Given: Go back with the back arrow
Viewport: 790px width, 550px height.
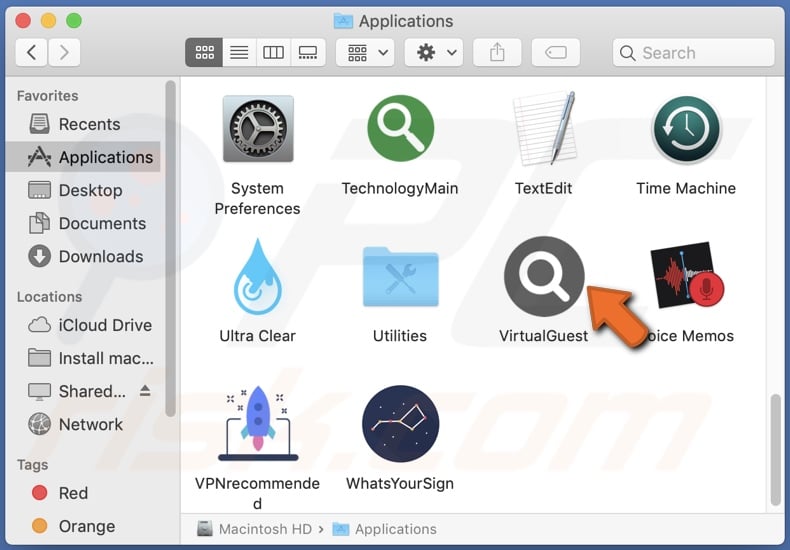Looking at the screenshot, I should point(31,52).
